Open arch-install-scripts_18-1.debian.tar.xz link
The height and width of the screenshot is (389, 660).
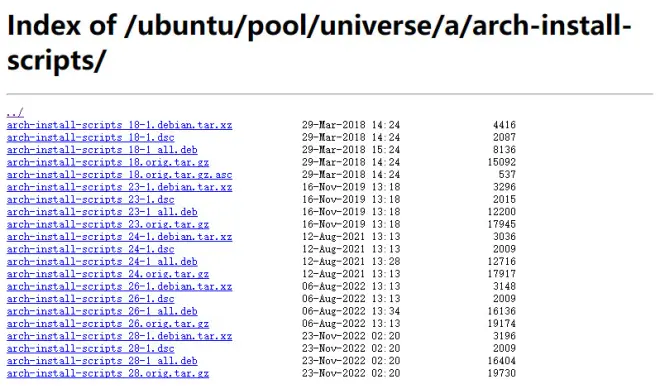[120, 125]
